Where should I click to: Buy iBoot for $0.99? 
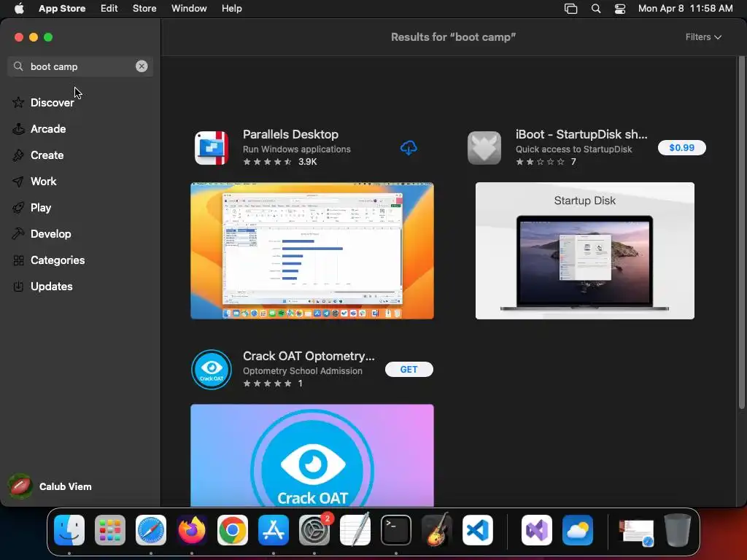pyautogui.click(x=682, y=147)
